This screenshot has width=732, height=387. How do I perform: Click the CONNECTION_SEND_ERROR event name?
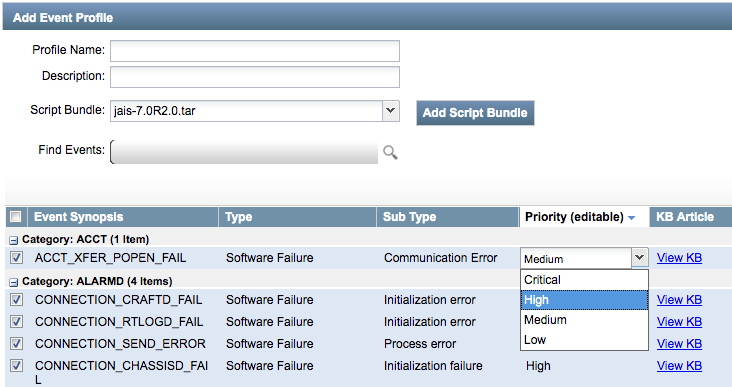click(x=120, y=344)
